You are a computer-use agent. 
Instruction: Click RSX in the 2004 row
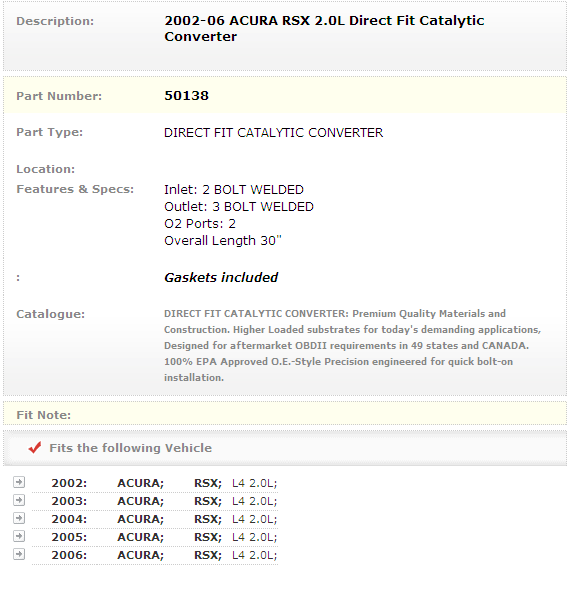coord(208,519)
